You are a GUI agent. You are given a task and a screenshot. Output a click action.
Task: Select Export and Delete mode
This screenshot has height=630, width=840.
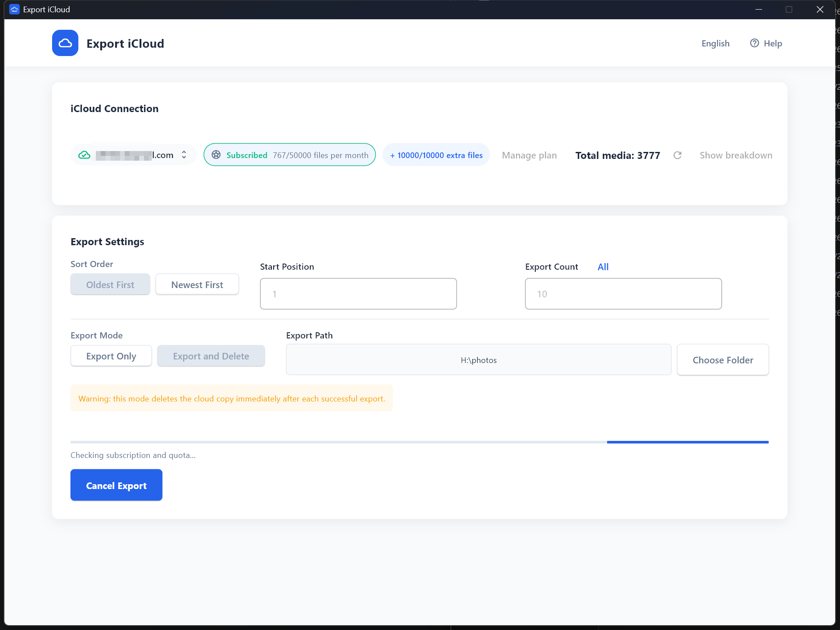point(211,356)
